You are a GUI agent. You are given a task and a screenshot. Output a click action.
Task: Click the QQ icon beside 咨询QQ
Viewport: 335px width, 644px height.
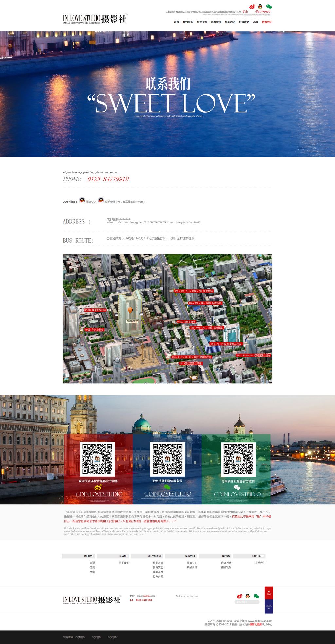click(x=82, y=200)
